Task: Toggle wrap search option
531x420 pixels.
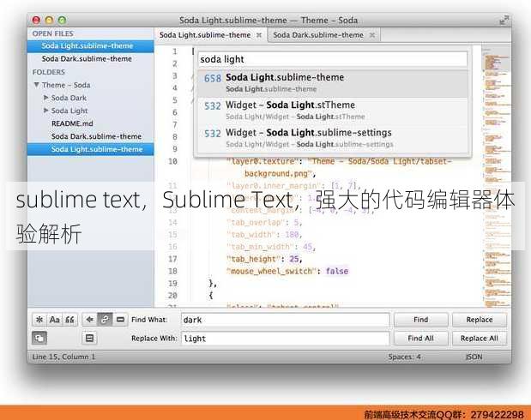Action: (105, 320)
